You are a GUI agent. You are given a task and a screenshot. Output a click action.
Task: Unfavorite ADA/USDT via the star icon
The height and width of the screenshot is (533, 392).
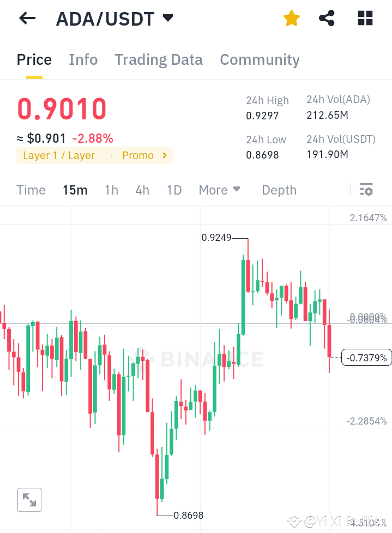click(292, 18)
